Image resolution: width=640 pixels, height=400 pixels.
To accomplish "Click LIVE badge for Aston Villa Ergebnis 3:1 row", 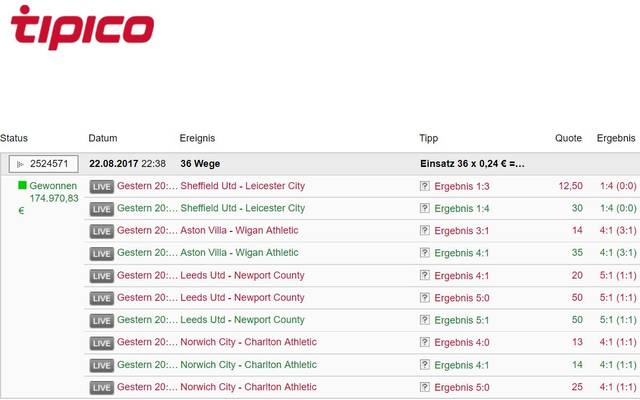I will (102, 231).
